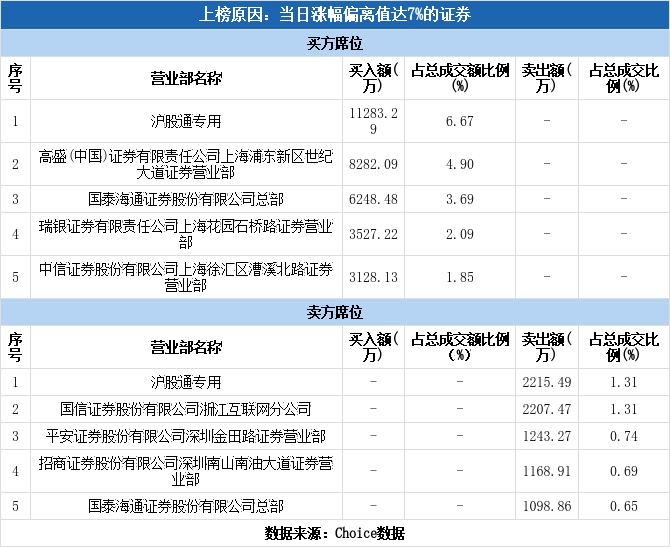Select 平安证券 深圳金田路 branch cell
This screenshot has height=547, width=670.
click(x=186, y=436)
